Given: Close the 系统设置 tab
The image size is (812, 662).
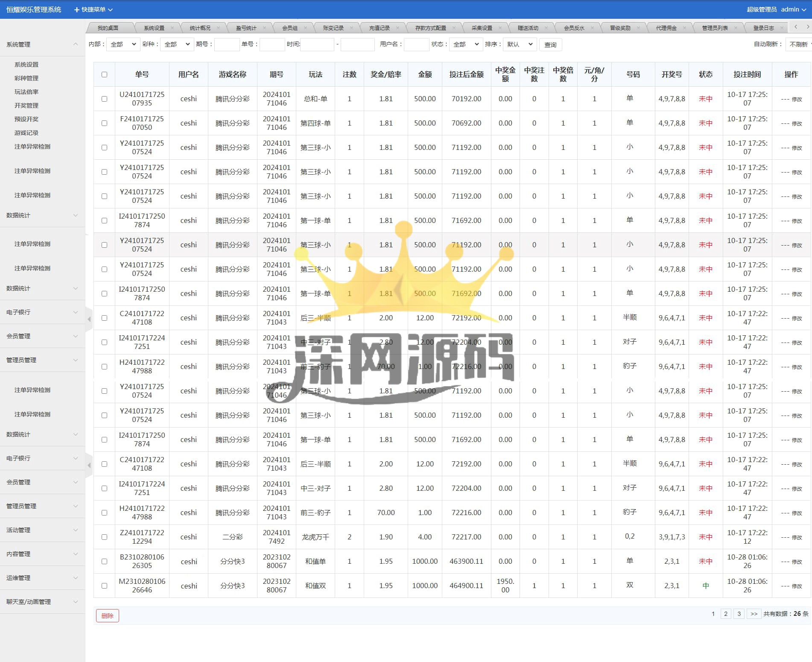Looking at the screenshot, I should pyautogui.click(x=172, y=28).
